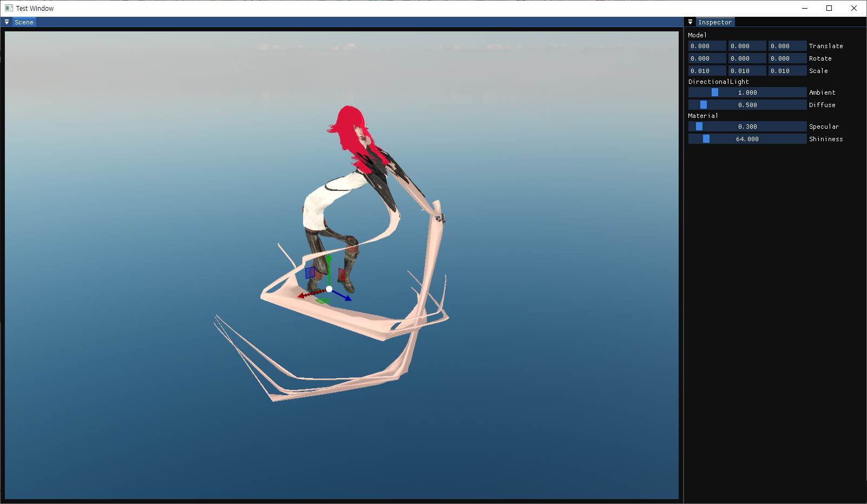
Task: Click the Translate label
Action: tap(826, 46)
